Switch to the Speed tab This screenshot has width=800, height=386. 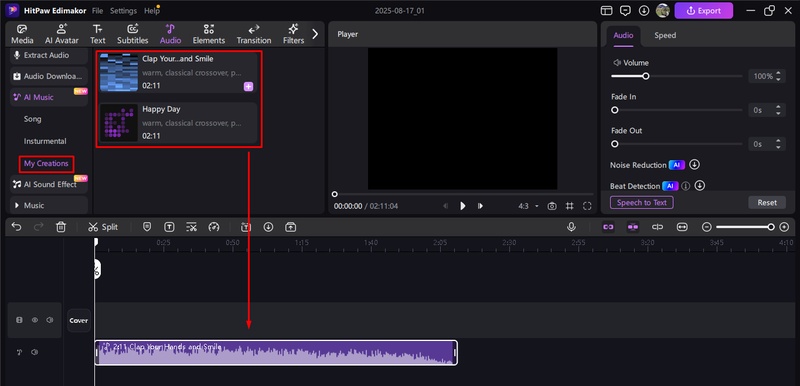click(x=665, y=35)
